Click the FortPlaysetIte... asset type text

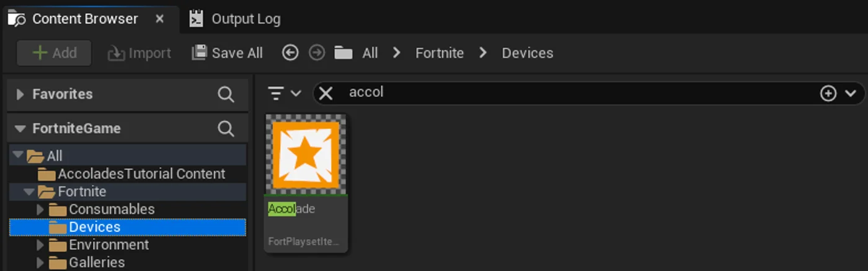[x=303, y=241]
